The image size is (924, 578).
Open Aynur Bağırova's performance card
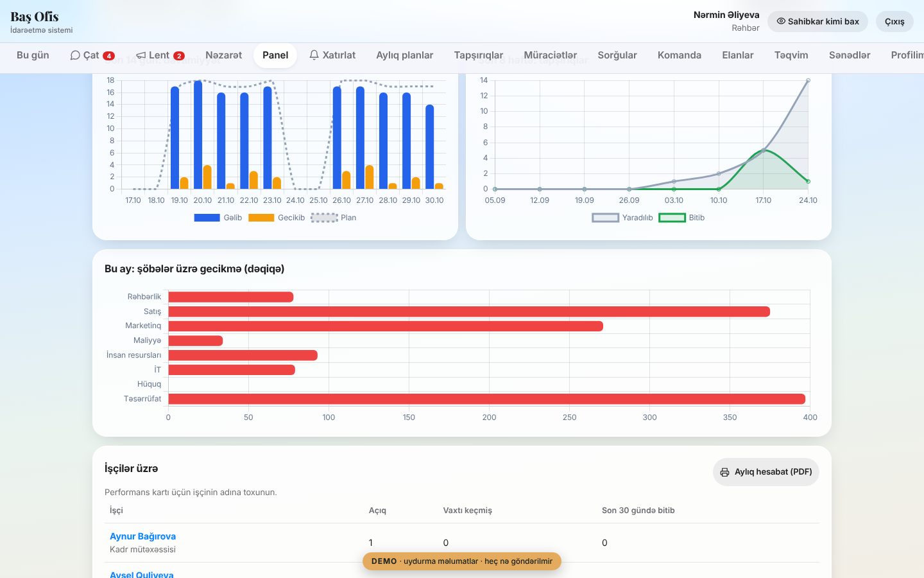[142, 536]
